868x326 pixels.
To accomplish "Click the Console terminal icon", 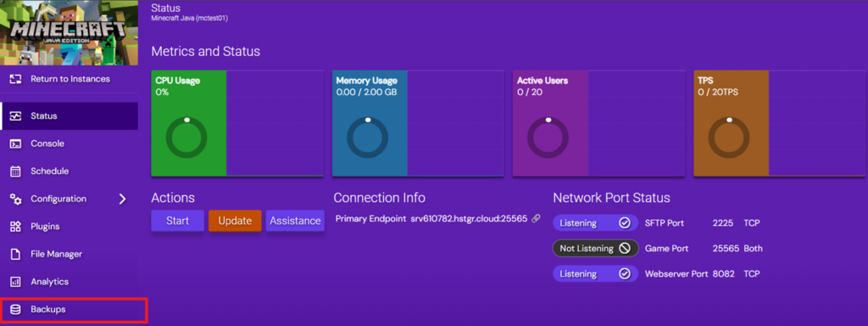I will [15, 143].
